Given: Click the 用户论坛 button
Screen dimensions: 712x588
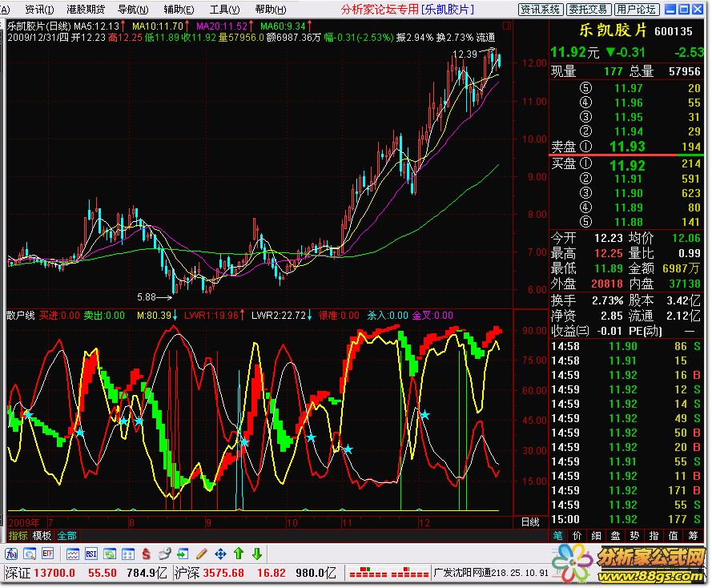Looking at the screenshot, I should point(636,10).
